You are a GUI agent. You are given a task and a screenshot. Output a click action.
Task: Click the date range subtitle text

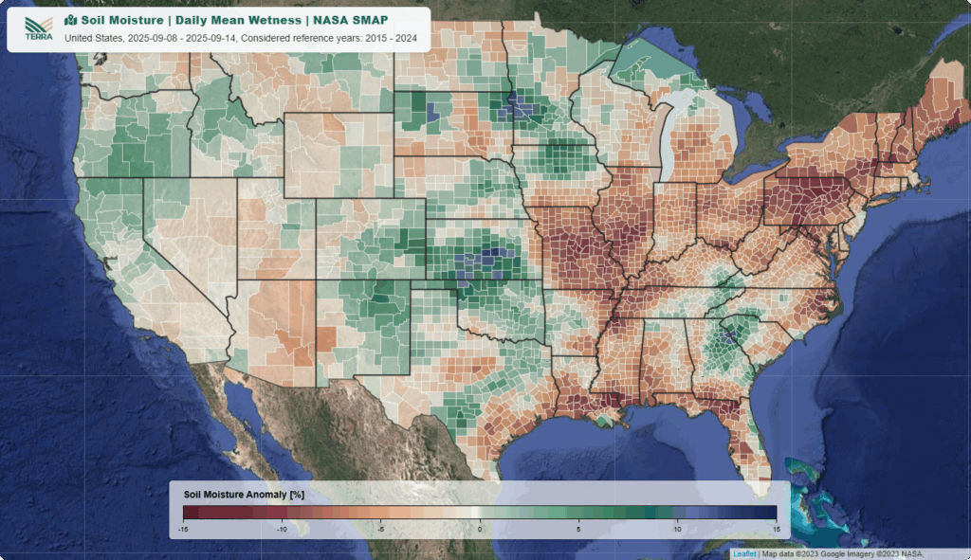pyautogui.click(x=241, y=39)
